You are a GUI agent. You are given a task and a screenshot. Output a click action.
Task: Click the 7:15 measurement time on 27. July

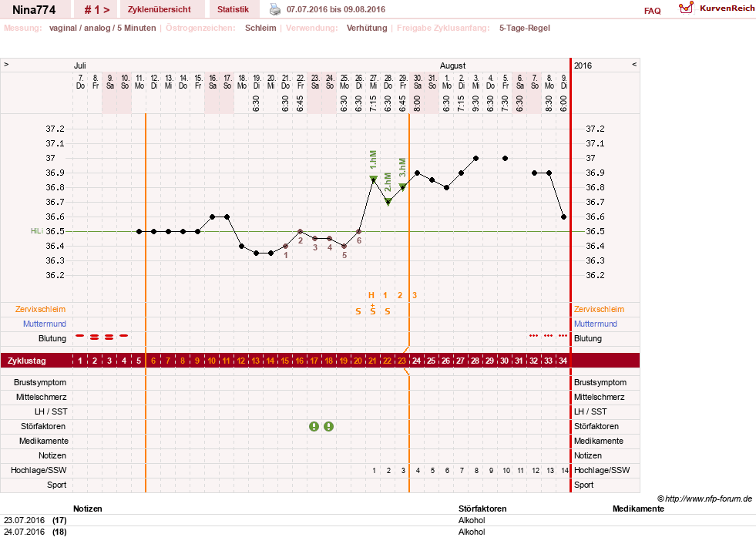pos(374,103)
